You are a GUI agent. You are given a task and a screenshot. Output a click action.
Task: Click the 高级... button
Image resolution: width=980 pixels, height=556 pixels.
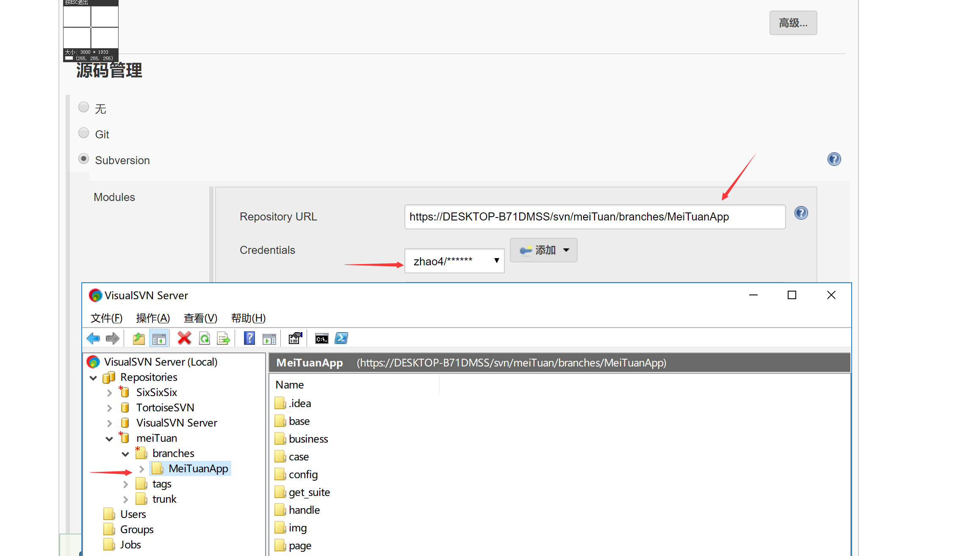793,23
